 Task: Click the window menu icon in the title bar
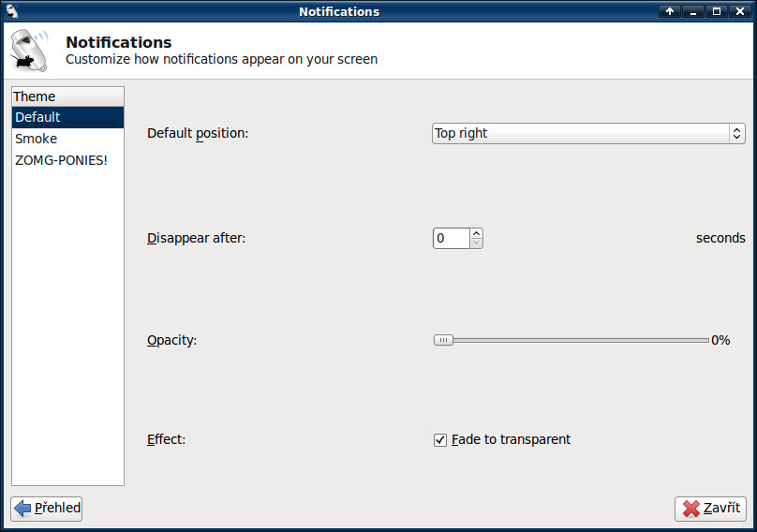(12, 11)
